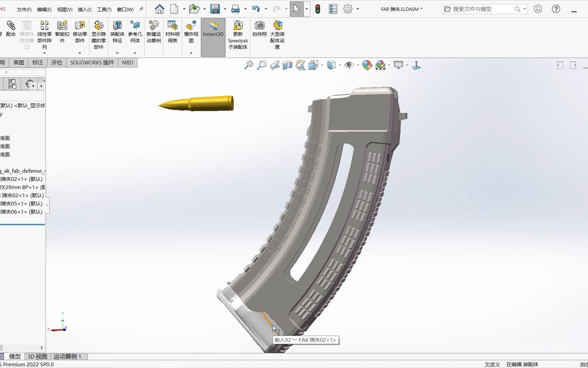Open the 工具(T) menu
The height and width of the screenshot is (368, 588).
click(104, 10)
